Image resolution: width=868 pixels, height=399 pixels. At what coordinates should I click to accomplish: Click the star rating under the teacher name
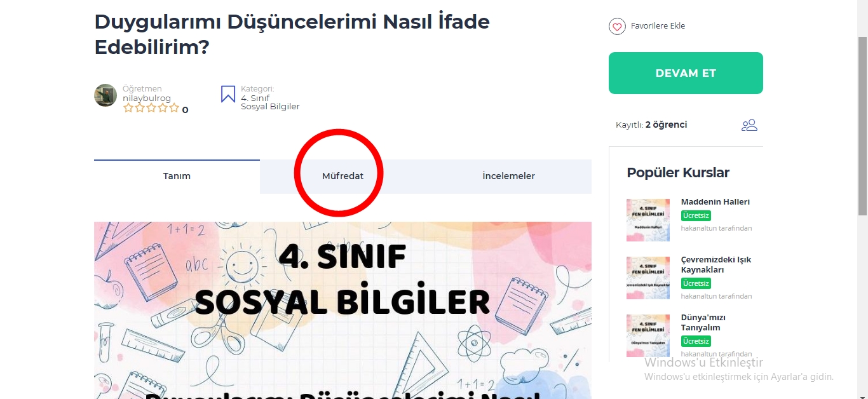[151, 109]
